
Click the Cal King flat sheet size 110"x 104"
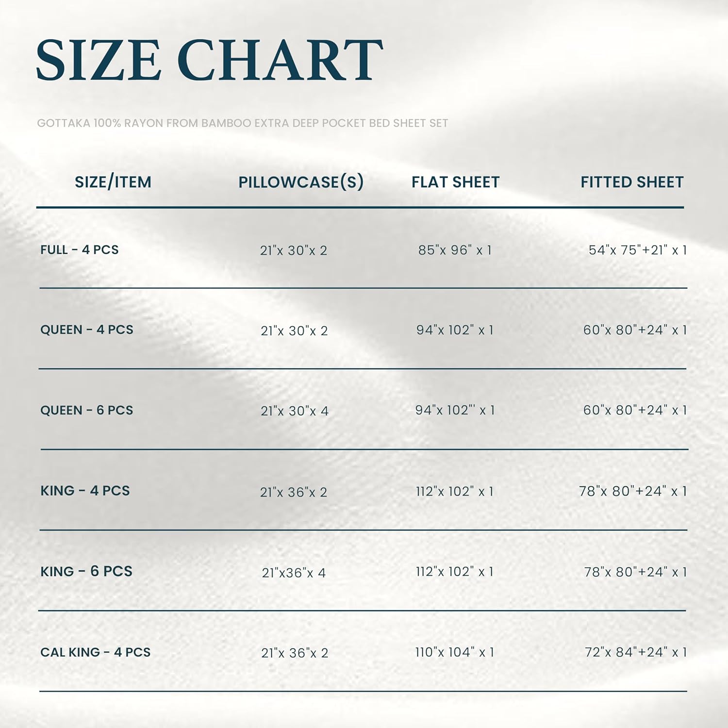pyautogui.click(x=454, y=652)
